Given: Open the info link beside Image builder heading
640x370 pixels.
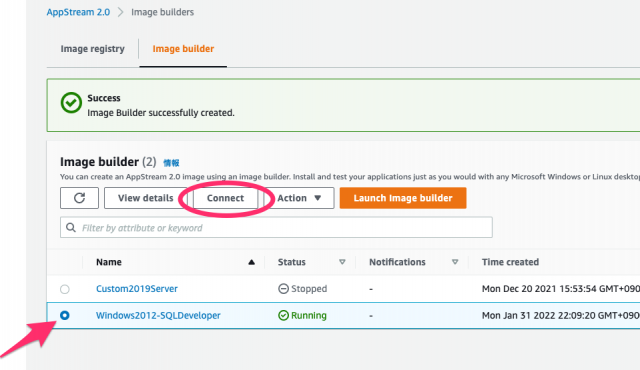Looking at the screenshot, I should 171,163.
